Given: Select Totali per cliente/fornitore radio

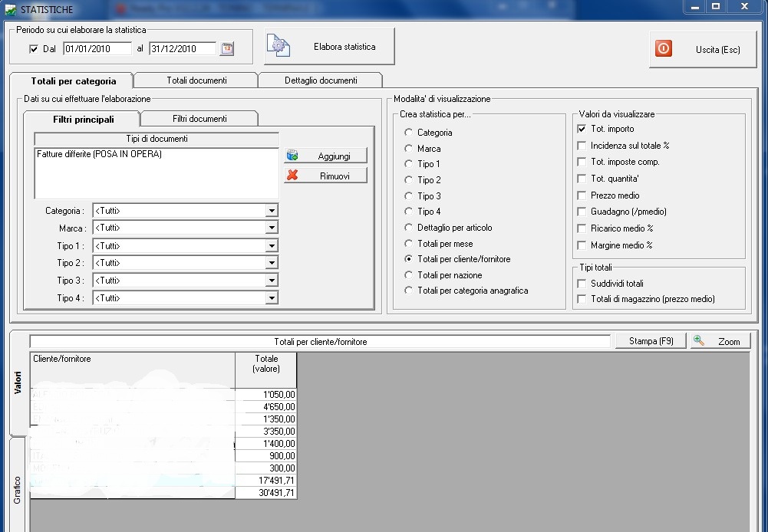Looking at the screenshot, I should tap(408, 259).
